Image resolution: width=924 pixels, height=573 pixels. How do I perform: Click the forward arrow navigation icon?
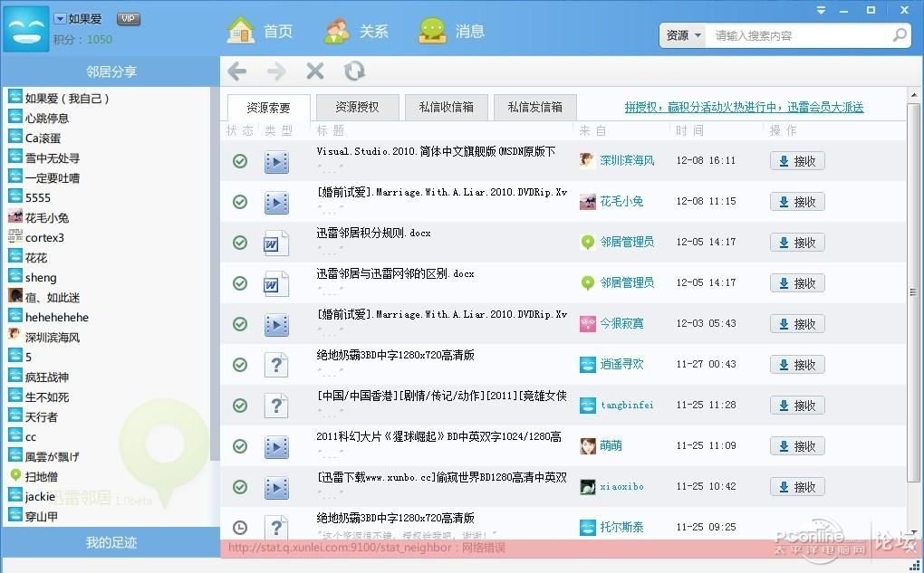point(276,72)
